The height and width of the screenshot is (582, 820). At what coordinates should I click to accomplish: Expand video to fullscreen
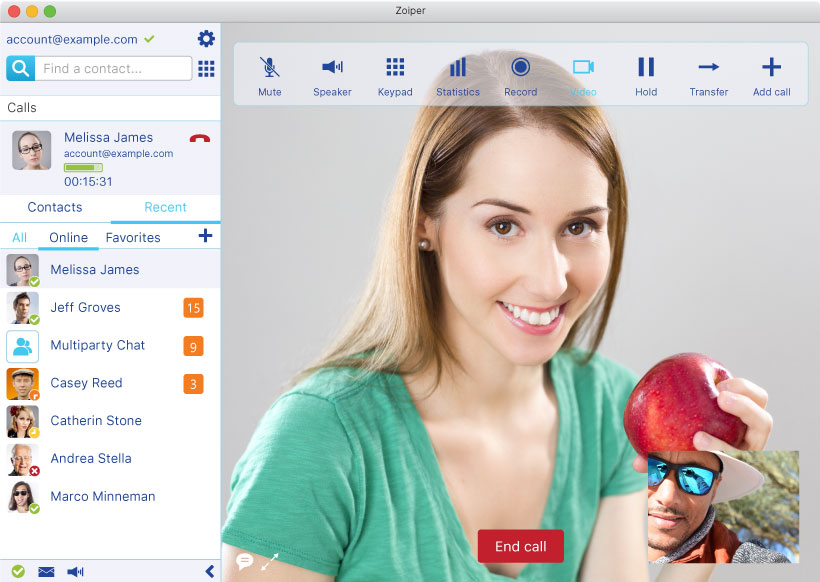(270, 561)
